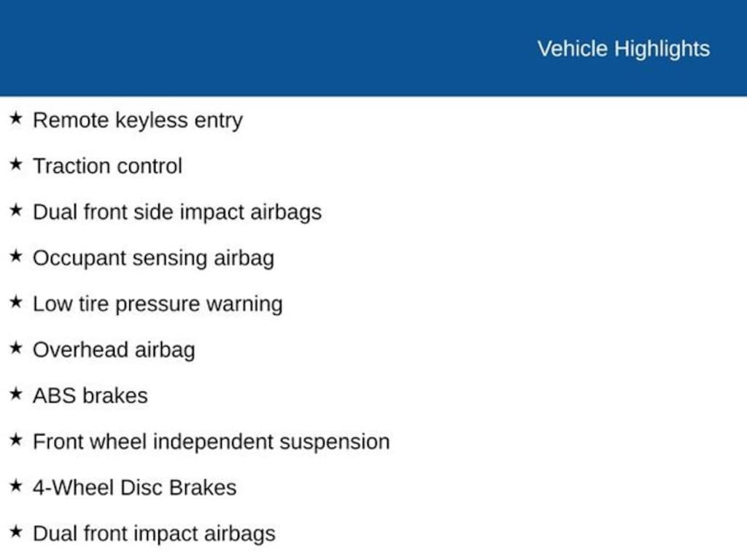Click the star beside Low tire pressure warning
This screenshot has width=747, height=560.
click(16, 302)
